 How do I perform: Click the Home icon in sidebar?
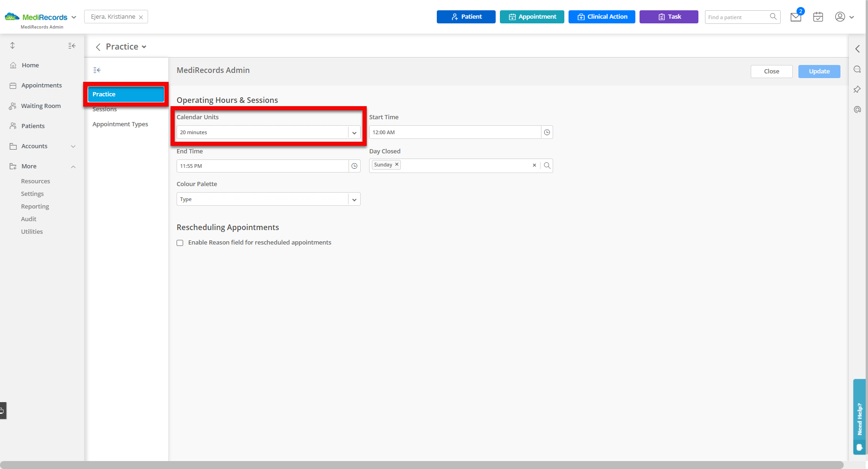click(13, 65)
